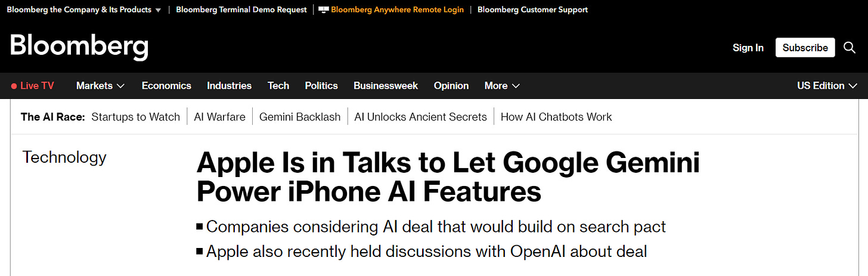This screenshot has height=276, width=868.
Task: Visit the Opinion section
Action: 451,86
